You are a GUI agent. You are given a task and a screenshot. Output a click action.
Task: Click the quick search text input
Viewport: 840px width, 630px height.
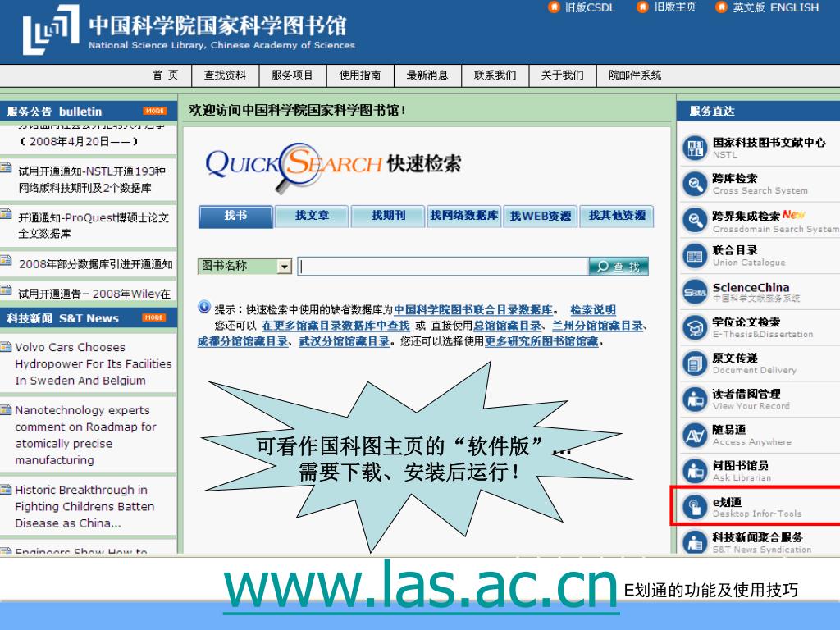click(x=443, y=267)
